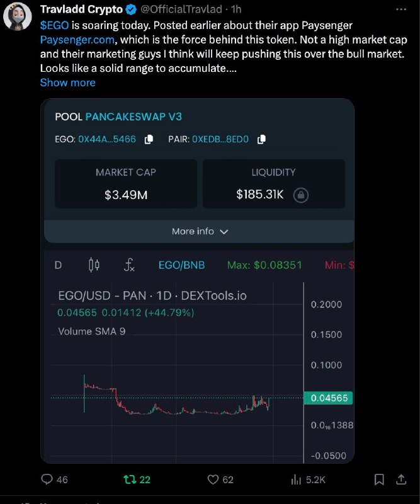Bookmark this post
The height and width of the screenshot is (504, 420).
[x=379, y=479]
